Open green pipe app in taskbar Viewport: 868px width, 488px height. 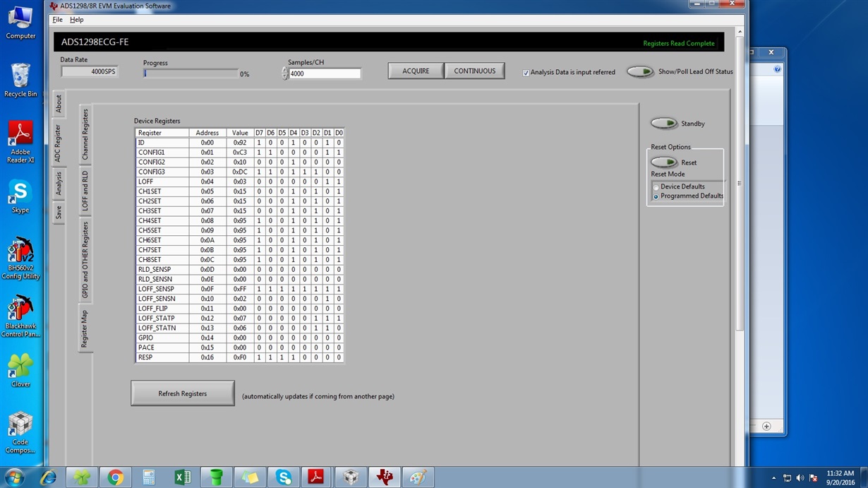tap(216, 477)
